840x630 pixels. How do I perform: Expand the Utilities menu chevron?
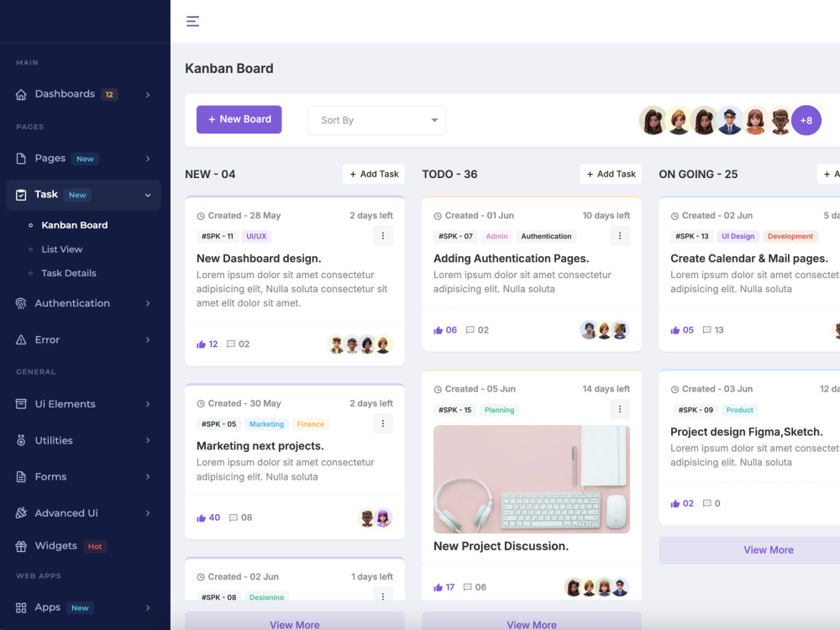pyautogui.click(x=148, y=440)
